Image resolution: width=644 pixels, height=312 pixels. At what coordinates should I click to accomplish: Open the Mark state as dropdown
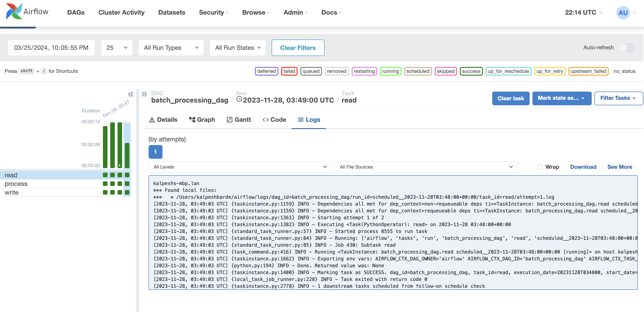(561, 98)
